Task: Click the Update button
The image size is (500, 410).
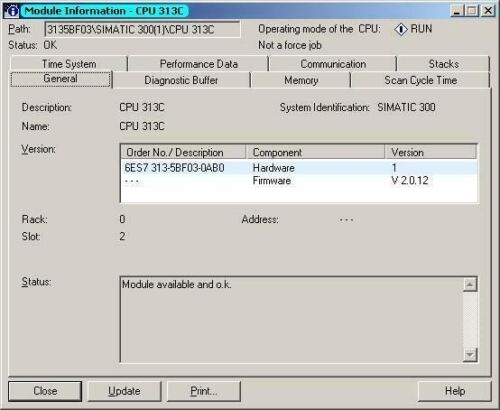Action: click(124, 391)
